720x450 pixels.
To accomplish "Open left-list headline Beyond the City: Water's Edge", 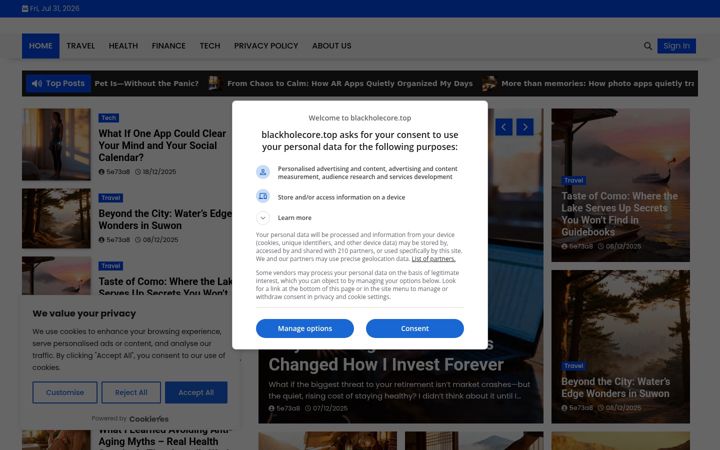I will pyautogui.click(x=165, y=219).
